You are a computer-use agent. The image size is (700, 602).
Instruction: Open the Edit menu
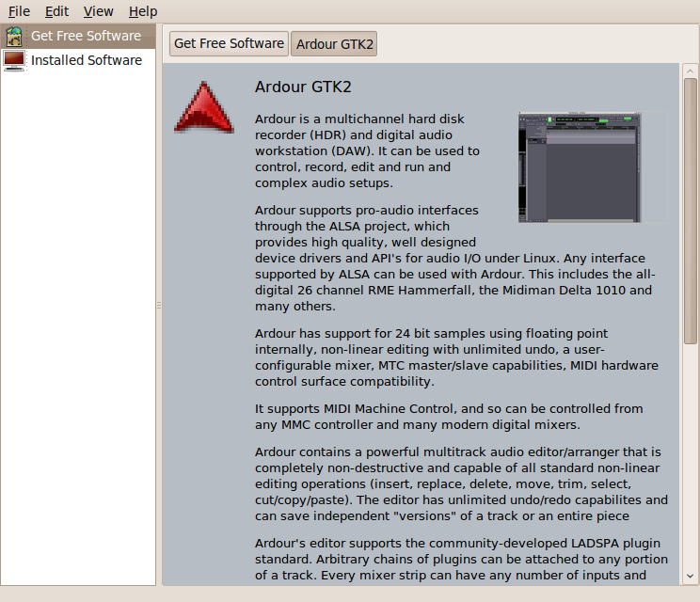pos(56,11)
